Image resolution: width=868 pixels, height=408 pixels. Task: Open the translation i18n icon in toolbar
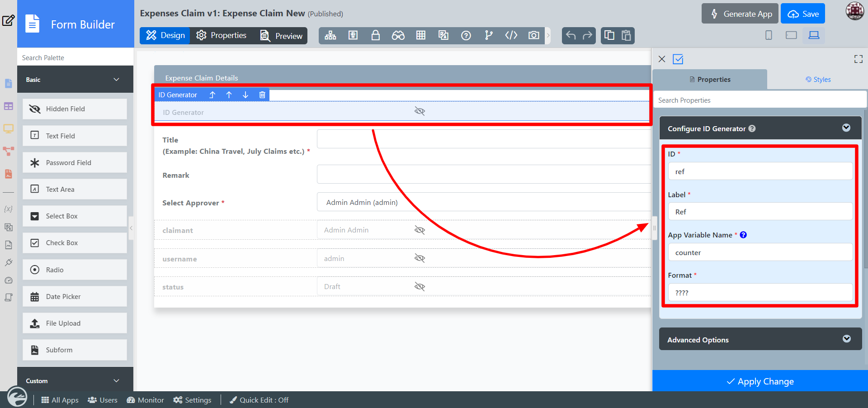443,35
